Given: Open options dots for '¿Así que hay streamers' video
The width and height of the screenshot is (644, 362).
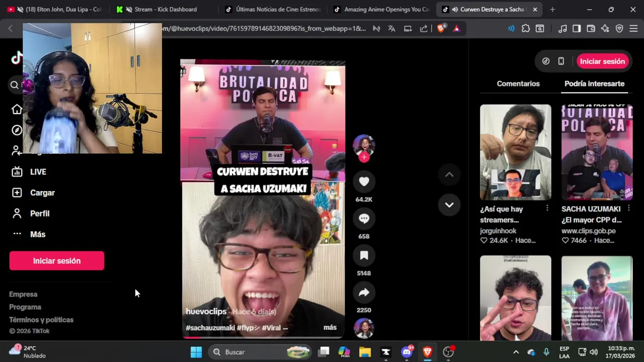Looking at the screenshot, I should pyautogui.click(x=547, y=208).
